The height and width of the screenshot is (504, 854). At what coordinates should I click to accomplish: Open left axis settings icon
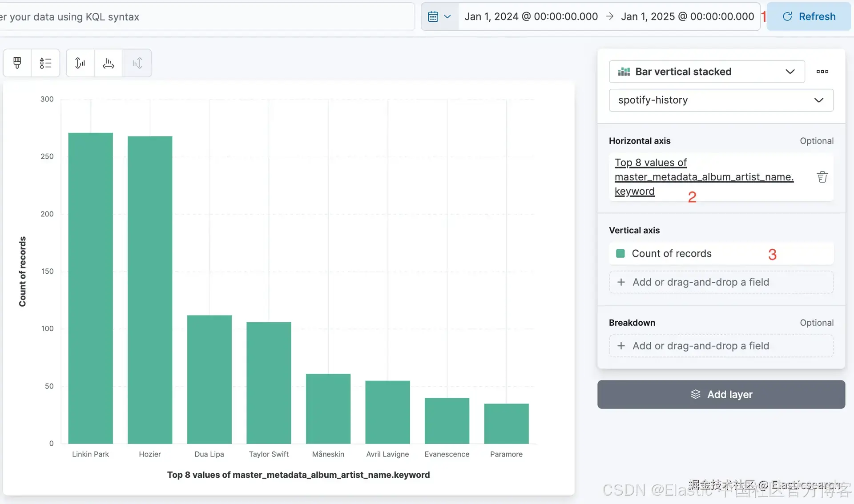pos(80,63)
